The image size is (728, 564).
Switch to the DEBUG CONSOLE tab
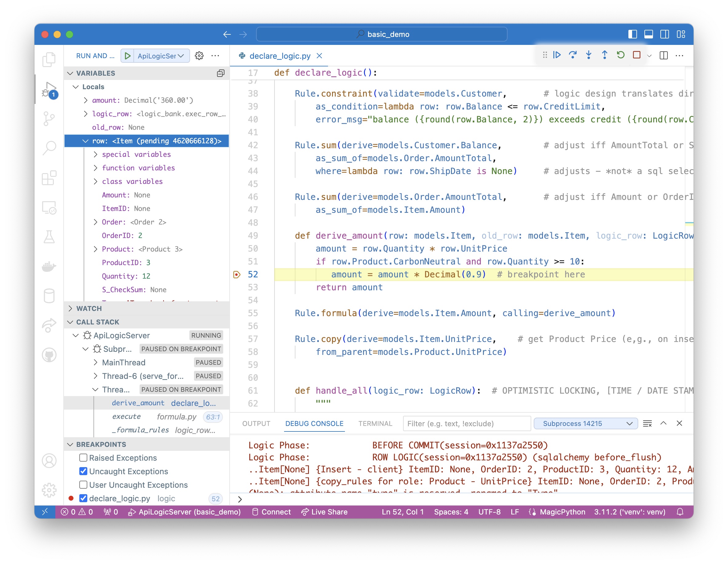click(314, 423)
